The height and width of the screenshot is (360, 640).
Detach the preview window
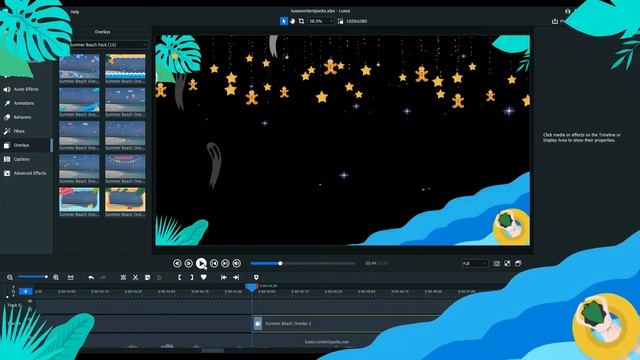518,264
